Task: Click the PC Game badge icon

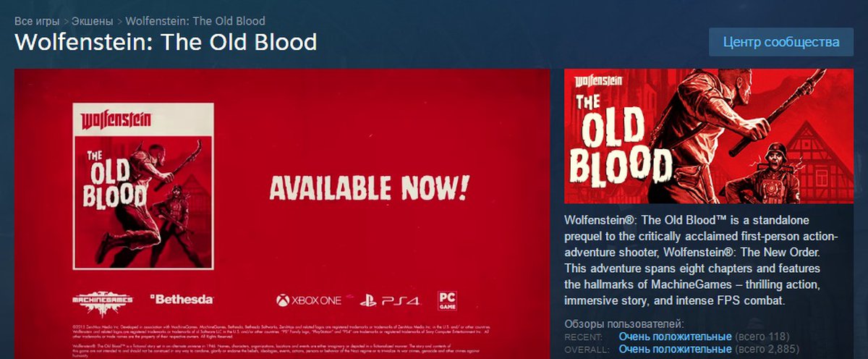Action: (447, 300)
